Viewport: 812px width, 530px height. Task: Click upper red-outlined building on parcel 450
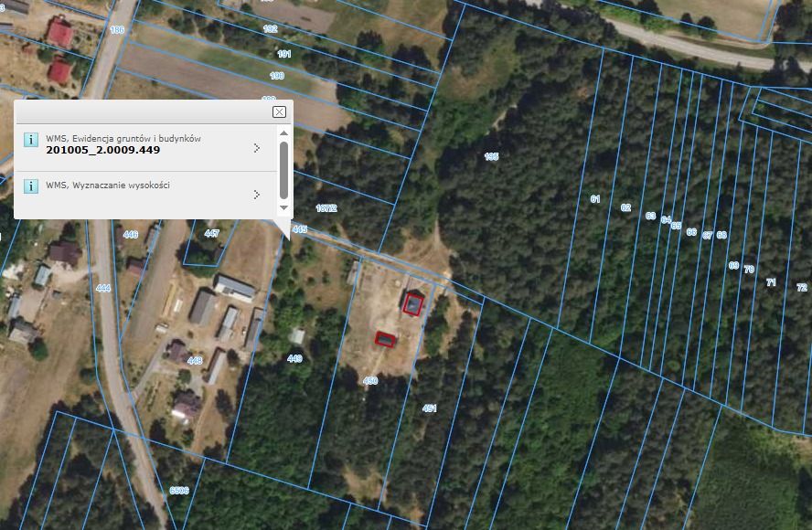[412, 303]
